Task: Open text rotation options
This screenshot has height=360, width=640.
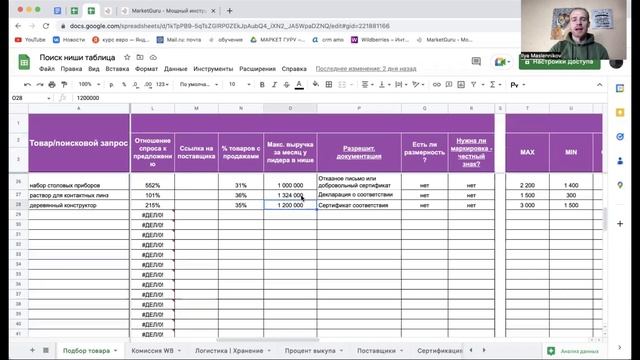Action: point(418,84)
